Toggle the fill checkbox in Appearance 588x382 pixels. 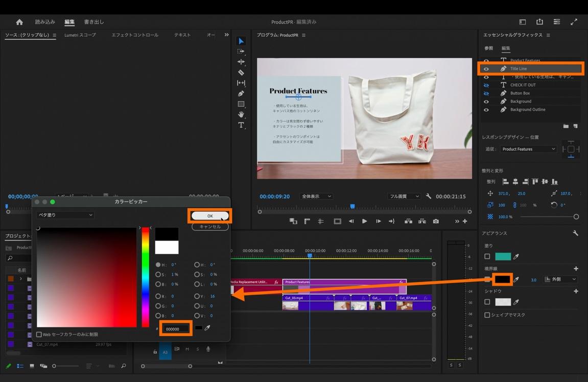487,256
